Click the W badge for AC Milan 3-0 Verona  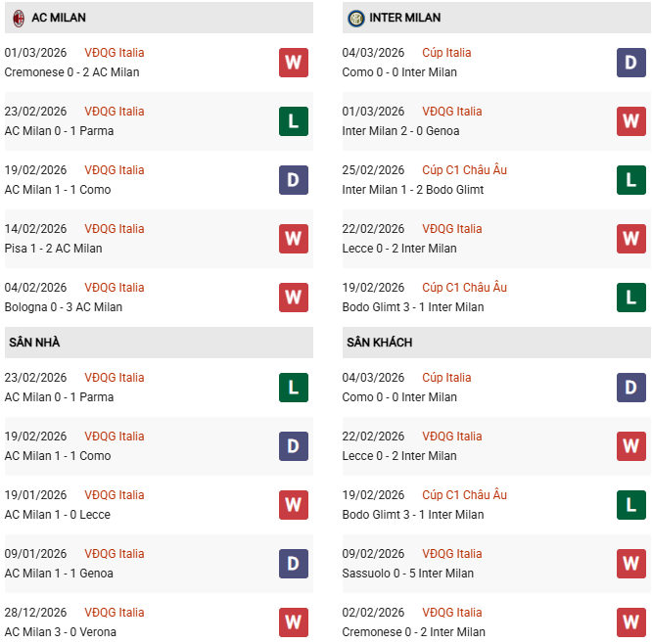click(294, 622)
